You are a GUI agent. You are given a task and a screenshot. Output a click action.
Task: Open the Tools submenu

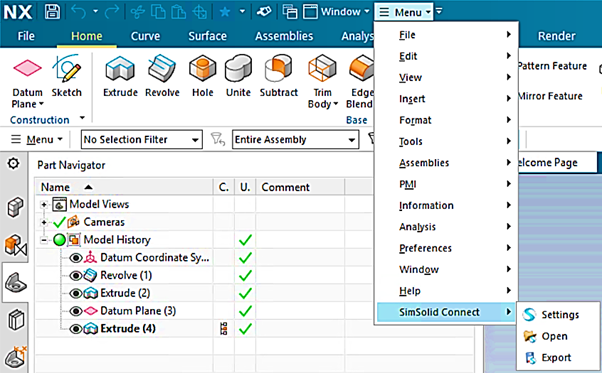[x=446, y=141]
